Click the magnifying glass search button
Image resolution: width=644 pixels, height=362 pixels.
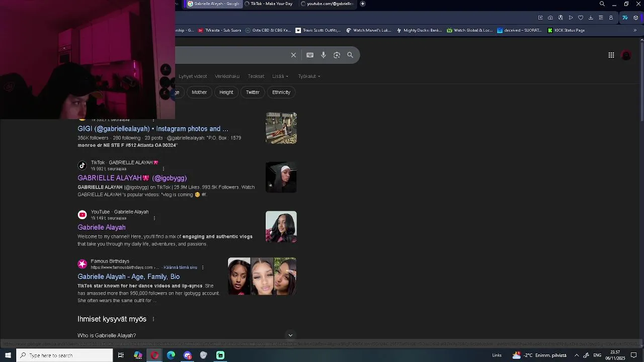350,55
